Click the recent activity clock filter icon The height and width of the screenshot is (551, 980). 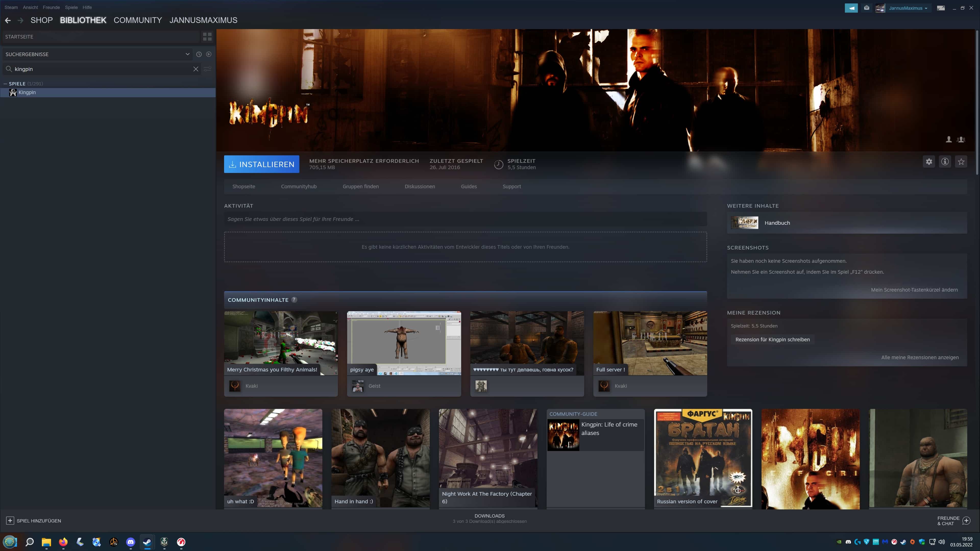pyautogui.click(x=199, y=54)
